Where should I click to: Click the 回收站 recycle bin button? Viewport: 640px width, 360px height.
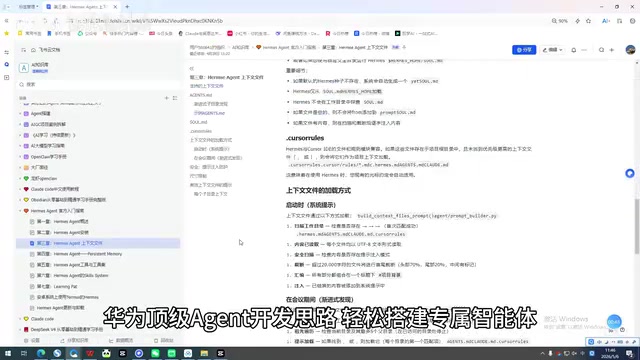tap(164, 340)
